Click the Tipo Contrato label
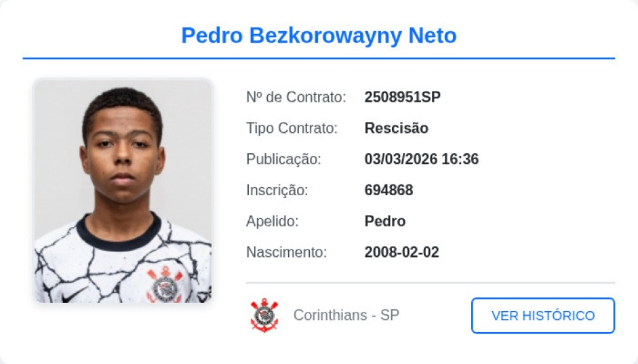This screenshot has height=364, width=638. [x=292, y=128]
